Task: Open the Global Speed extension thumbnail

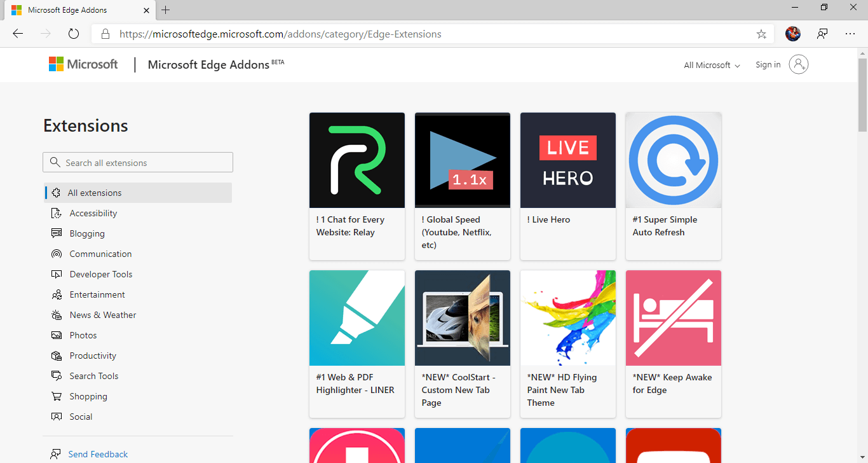Action: coord(463,160)
